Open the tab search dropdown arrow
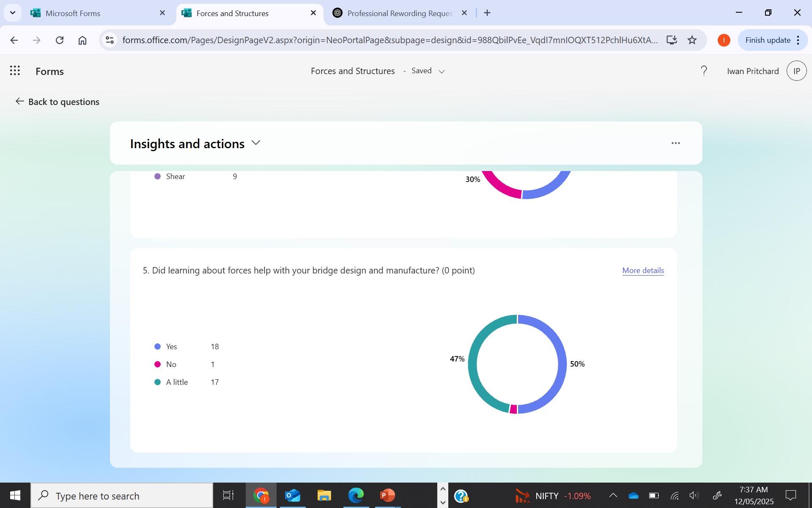The width and height of the screenshot is (812, 508). [13, 13]
